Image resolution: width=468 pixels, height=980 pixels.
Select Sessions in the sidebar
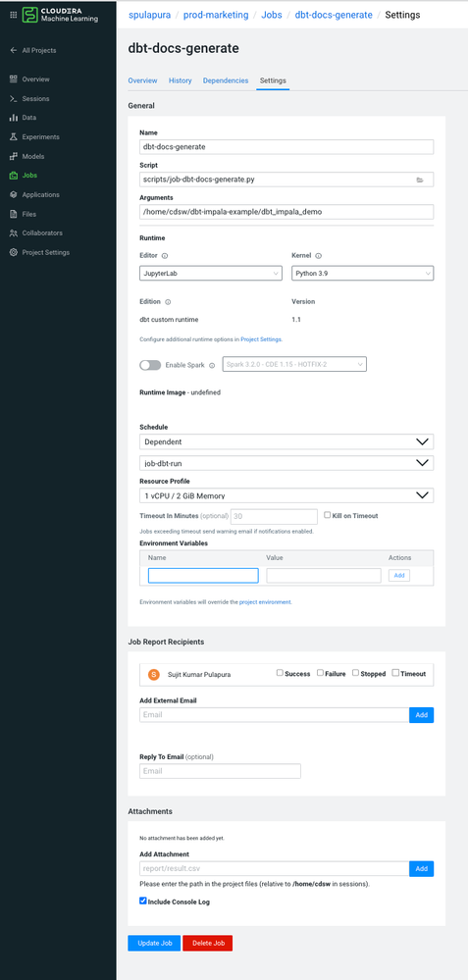[35, 99]
